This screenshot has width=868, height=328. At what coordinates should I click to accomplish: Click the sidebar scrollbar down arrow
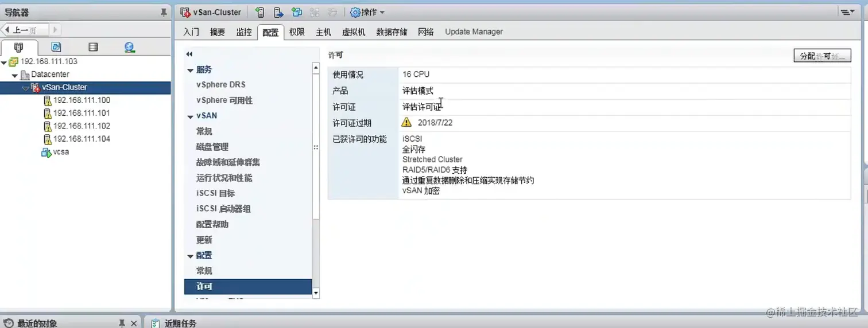pos(316,293)
